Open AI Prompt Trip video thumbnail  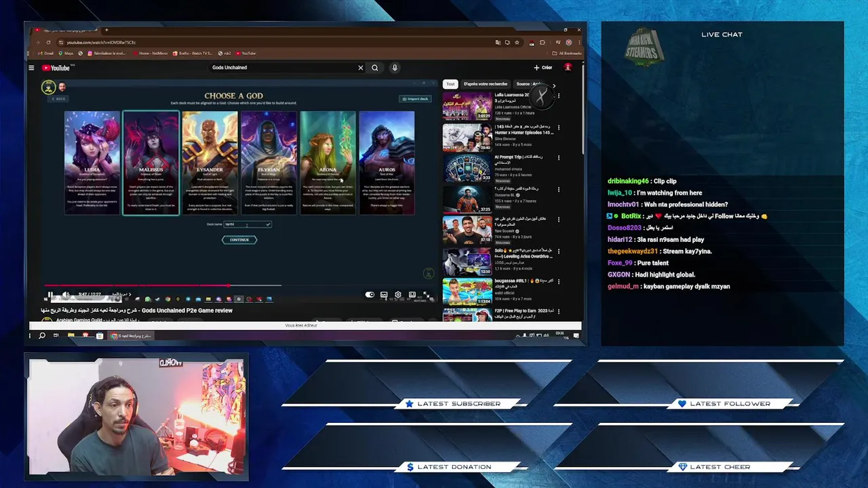467,168
